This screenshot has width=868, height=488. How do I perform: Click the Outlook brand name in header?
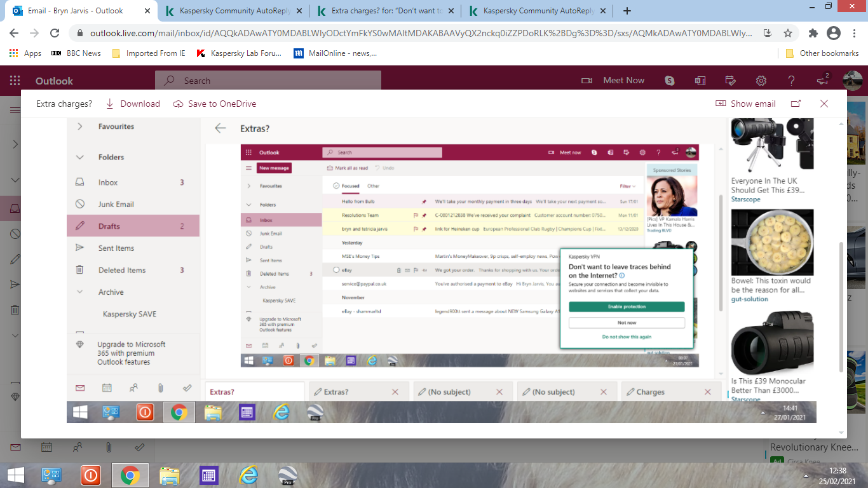[54, 81]
